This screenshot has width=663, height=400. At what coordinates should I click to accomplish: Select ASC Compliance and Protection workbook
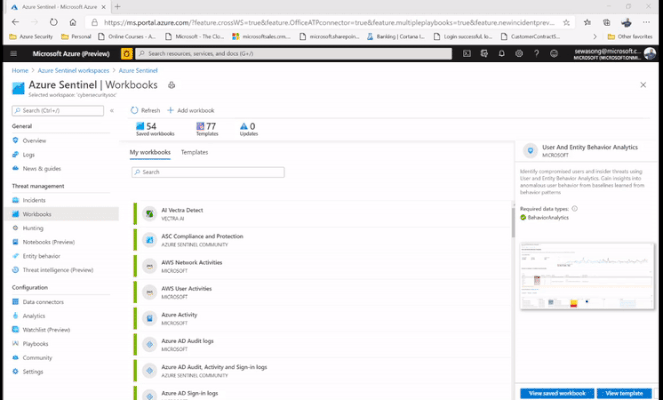(x=322, y=240)
